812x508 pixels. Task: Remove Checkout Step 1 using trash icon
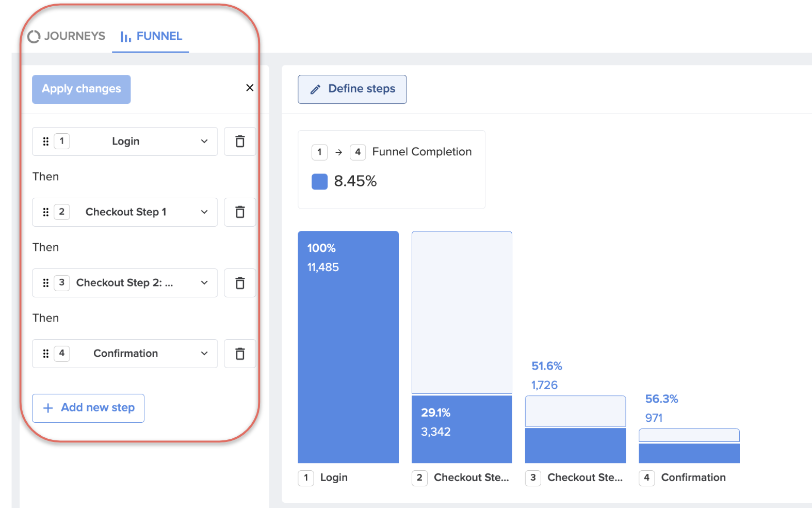coord(240,212)
